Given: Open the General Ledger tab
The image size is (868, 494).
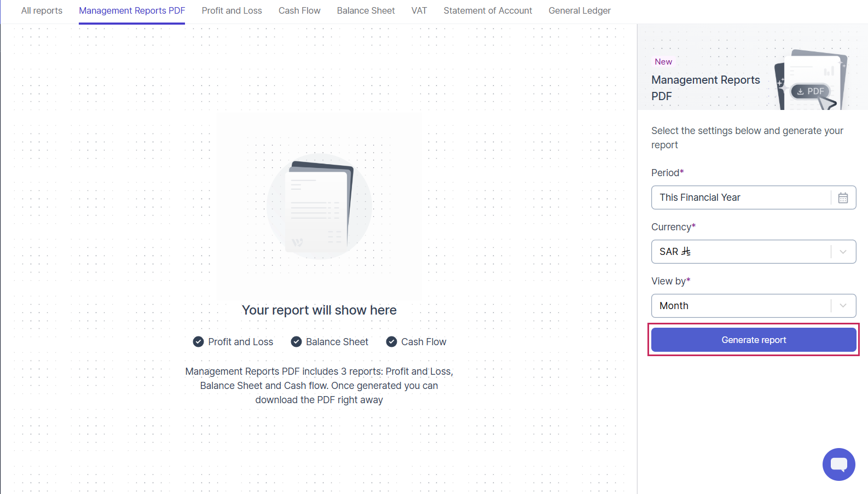Looking at the screenshot, I should pos(580,11).
